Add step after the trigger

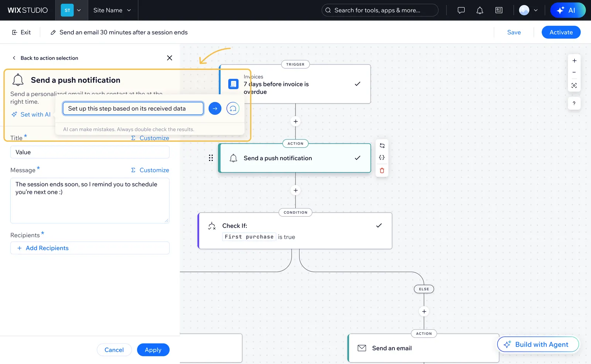pyautogui.click(x=295, y=121)
